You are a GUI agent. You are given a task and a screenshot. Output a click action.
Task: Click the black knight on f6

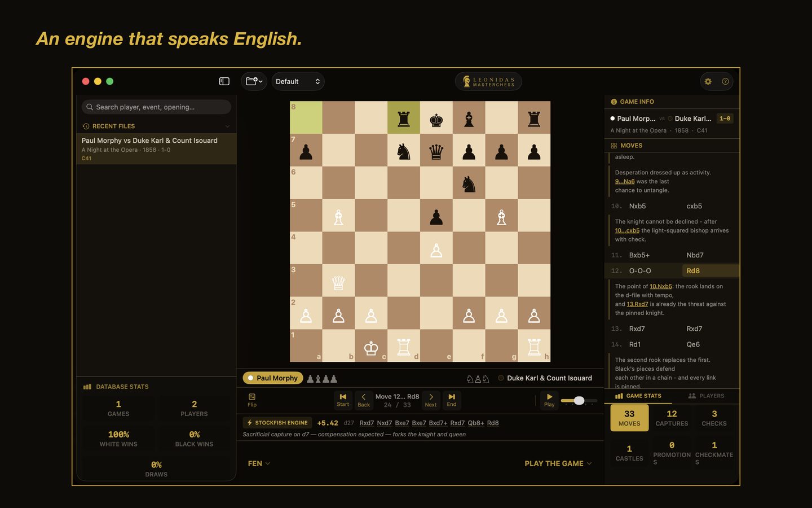[469, 183]
